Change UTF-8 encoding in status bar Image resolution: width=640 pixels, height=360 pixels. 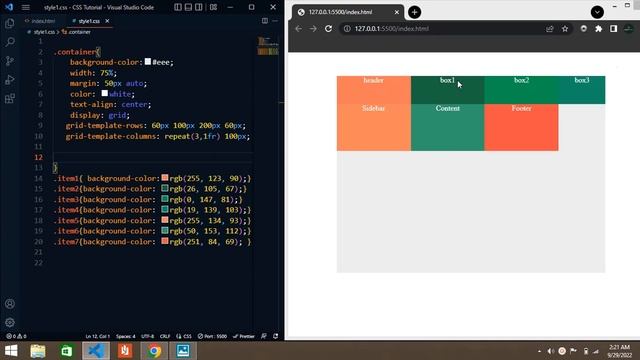click(147, 336)
